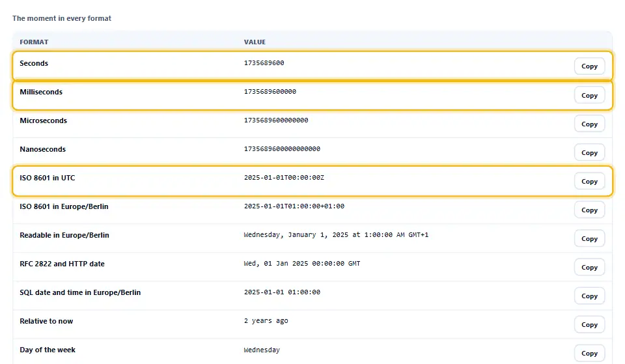Click the 'ISO 8601 in Europe/Berlin' label
Screen dimensions: 625x364
[x=64, y=206]
